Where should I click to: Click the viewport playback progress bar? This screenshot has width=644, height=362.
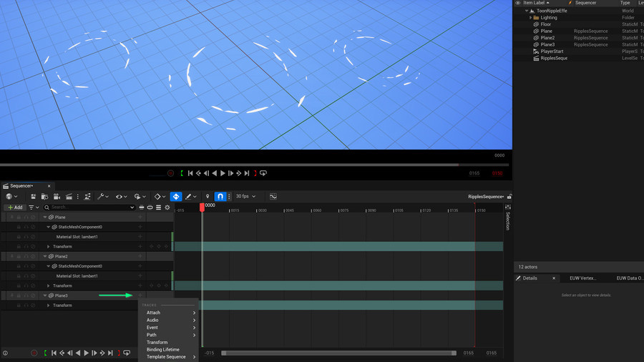254,165
